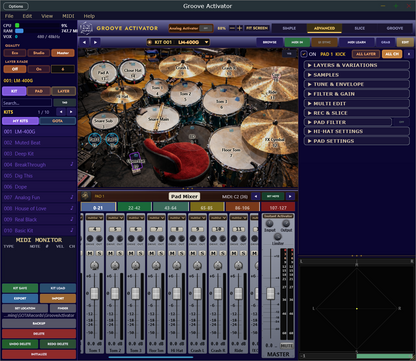Switch to the SIMPLE tab

point(289,28)
